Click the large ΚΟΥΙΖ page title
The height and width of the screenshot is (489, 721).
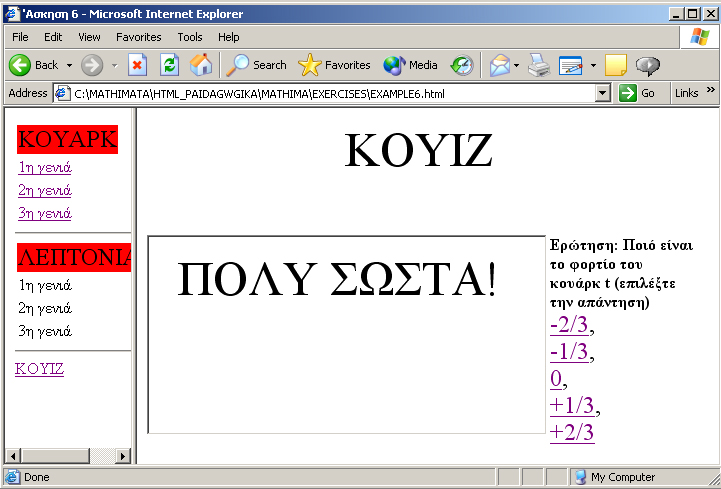(418, 150)
